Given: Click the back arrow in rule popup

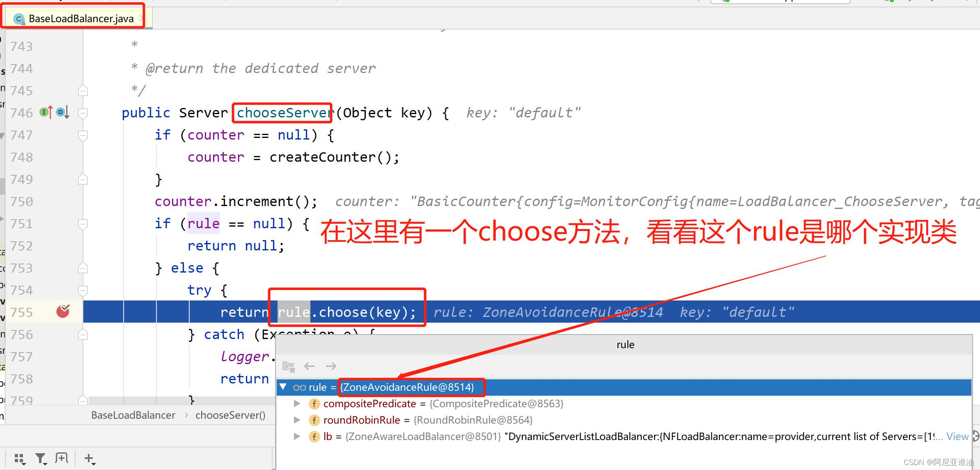Looking at the screenshot, I should 309,366.
